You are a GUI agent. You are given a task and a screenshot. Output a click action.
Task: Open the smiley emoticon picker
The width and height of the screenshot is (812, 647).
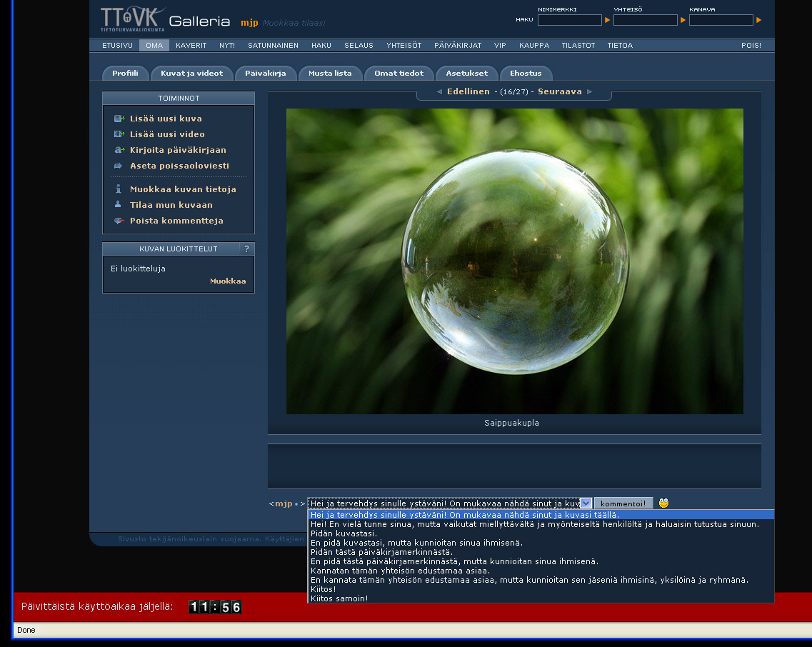coord(663,503)
